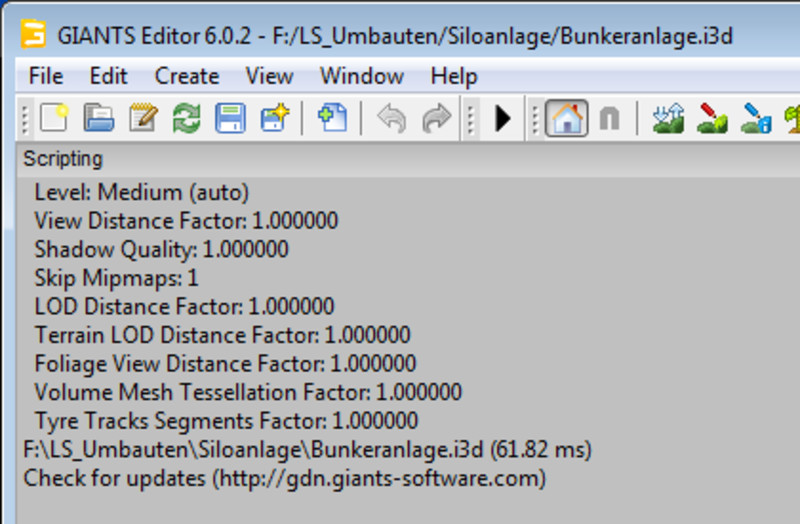Open the Edit menu

108,76
